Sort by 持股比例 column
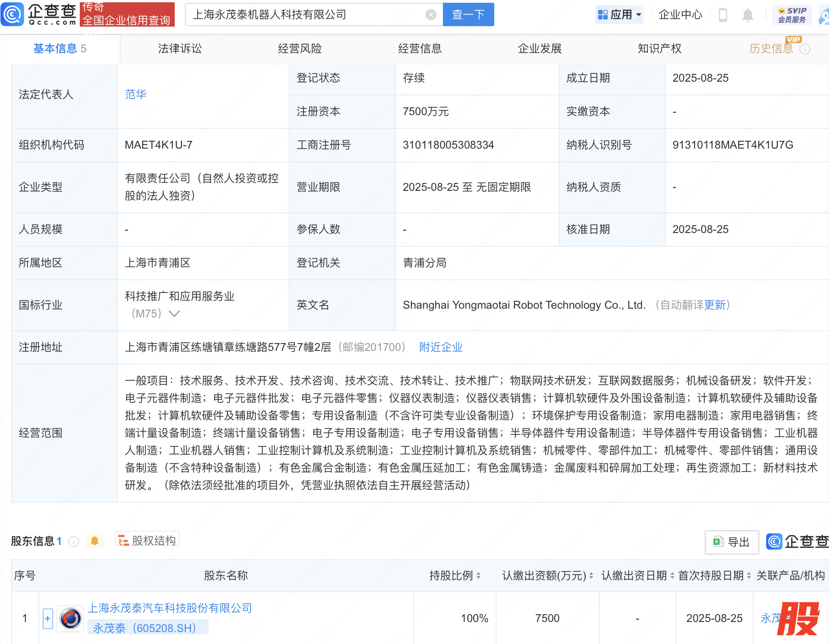Screen dimensions: 829x644 click(454, 575)
